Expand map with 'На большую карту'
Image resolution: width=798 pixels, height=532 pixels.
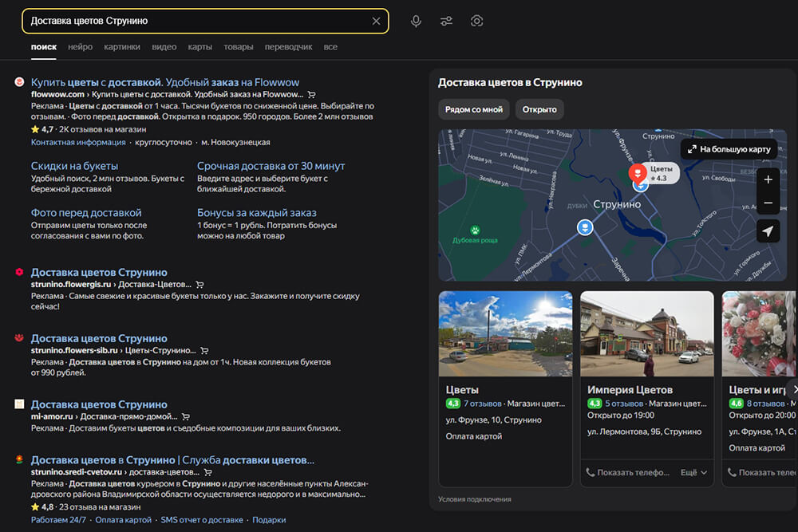[x=729, y=149]
